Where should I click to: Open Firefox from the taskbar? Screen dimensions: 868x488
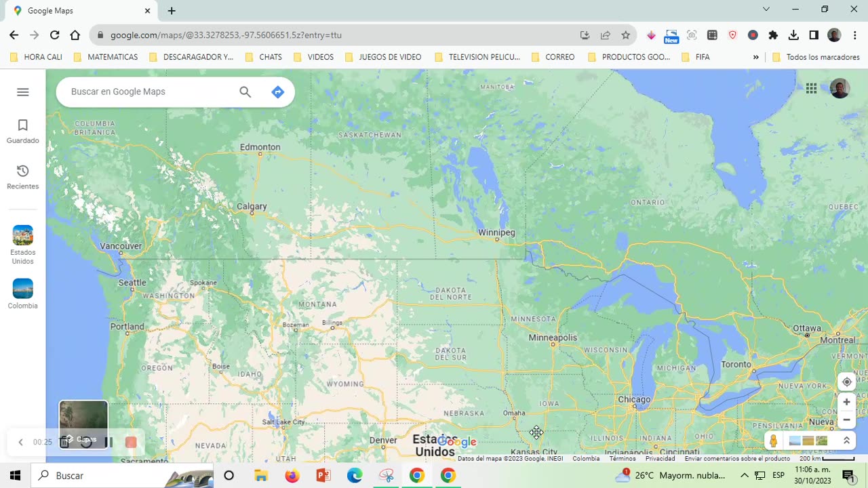pyautogui.click(x=292, y=476)
